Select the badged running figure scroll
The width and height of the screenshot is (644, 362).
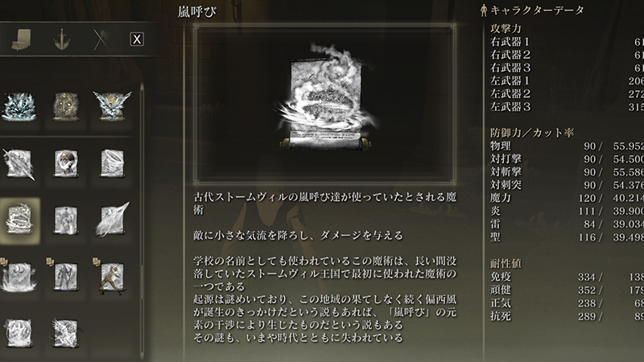(111, 277)
